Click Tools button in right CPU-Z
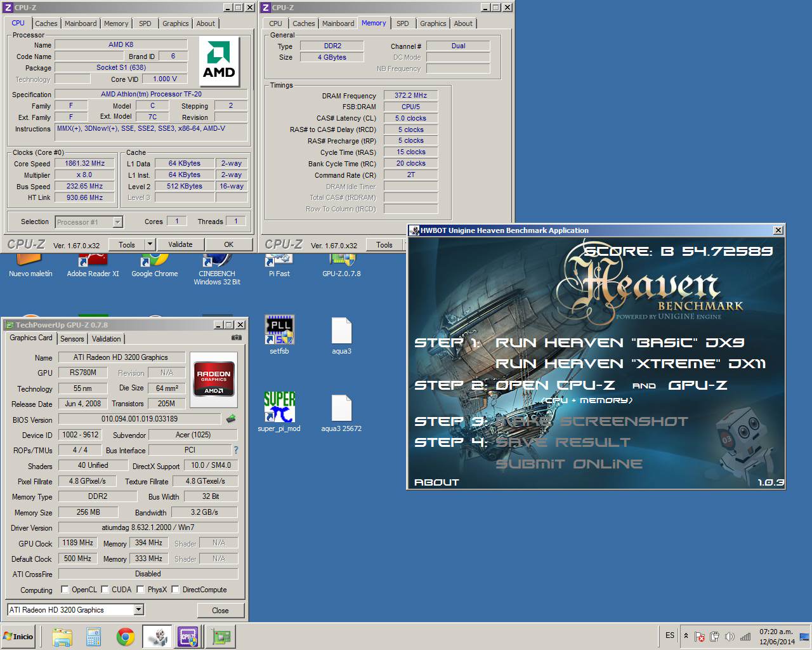The image size is (812, 650). tap(384, 244)
